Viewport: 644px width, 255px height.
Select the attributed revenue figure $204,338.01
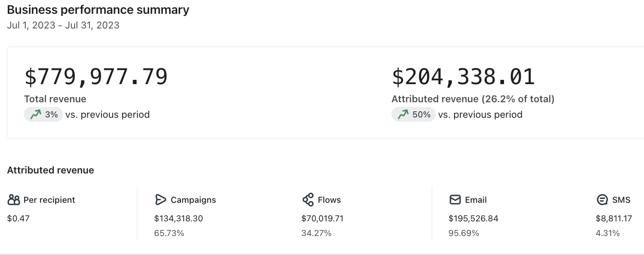point(463,77)
